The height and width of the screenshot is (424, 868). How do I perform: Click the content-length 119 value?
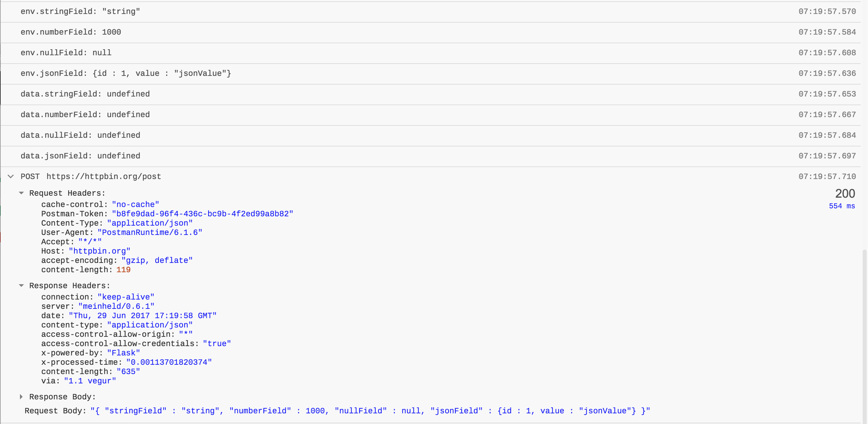click(x=123, y=270)
